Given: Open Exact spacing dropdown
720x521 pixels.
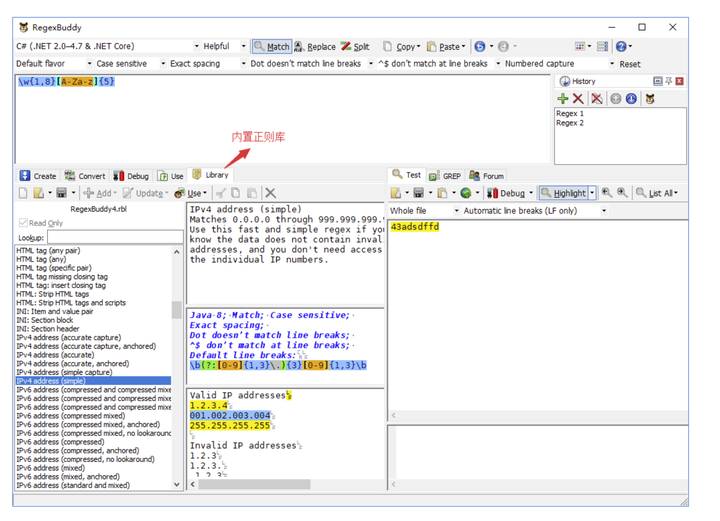Looking at the screenshot, I should coord(243,64).
